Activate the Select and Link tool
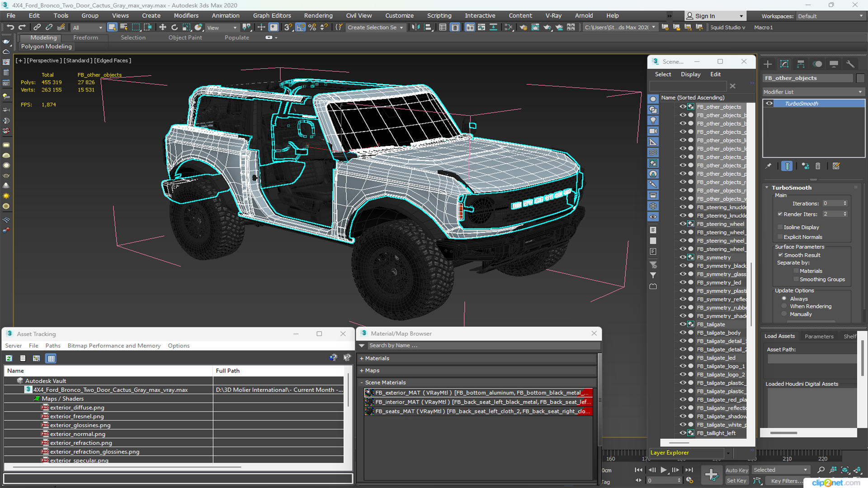The height and width of the screenshot is (488, 868). [x=37, y=28]
